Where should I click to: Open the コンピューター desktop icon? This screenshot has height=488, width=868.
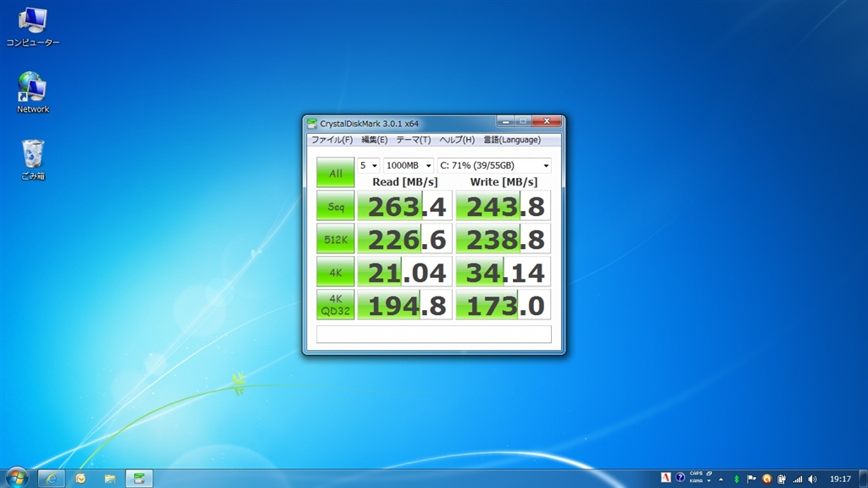coord(32,25)
